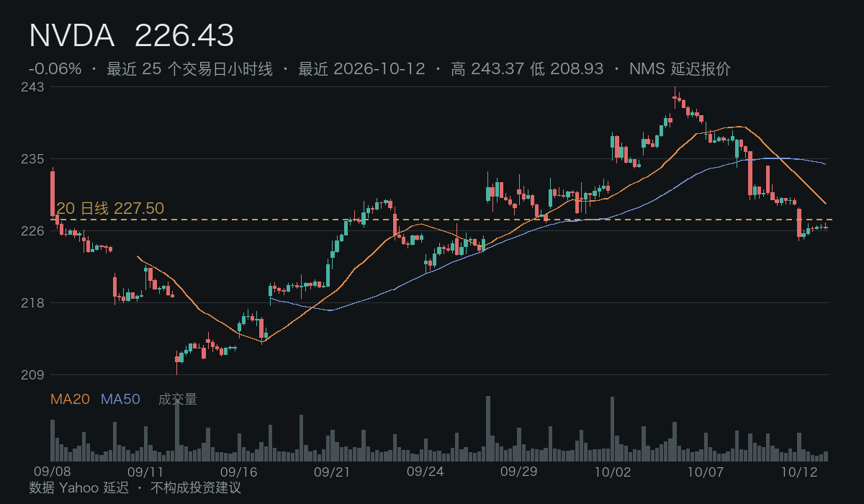Click the NVDA ticker symbol
This screenshot has height=504, width=864.
[72, 36]
